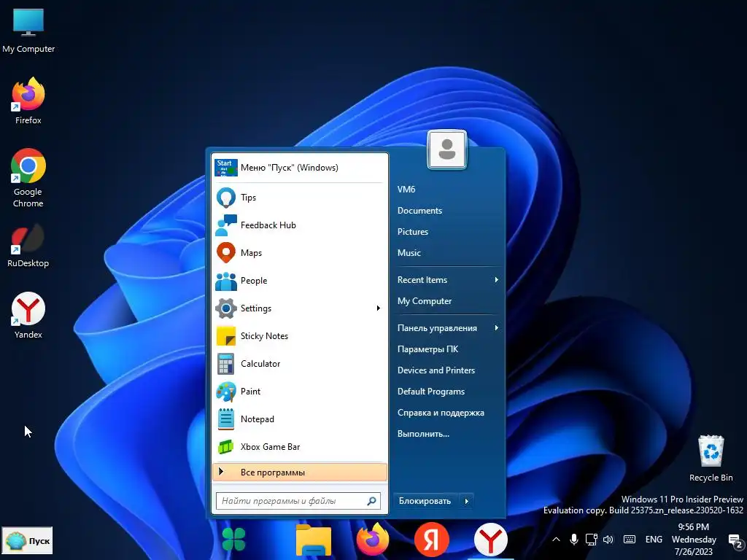Screen dimensions: 747x560
Task: Open the clock and date calendar
Action: [x=694, y=540]
